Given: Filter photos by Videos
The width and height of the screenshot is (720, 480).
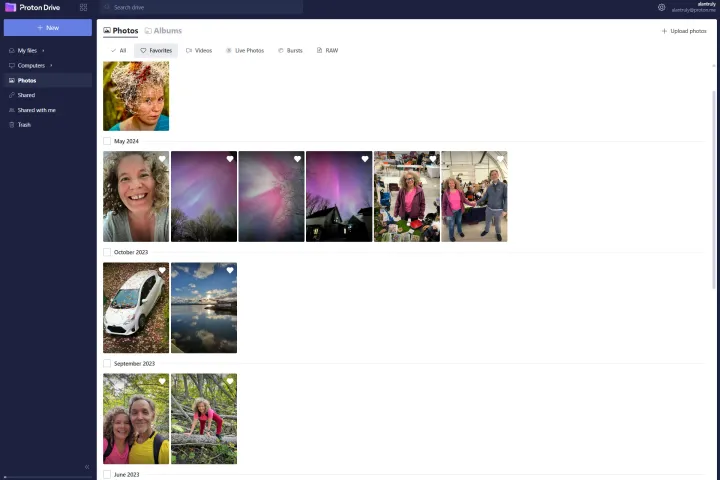Looking at the screenshot, I should (x=199, y=50).
